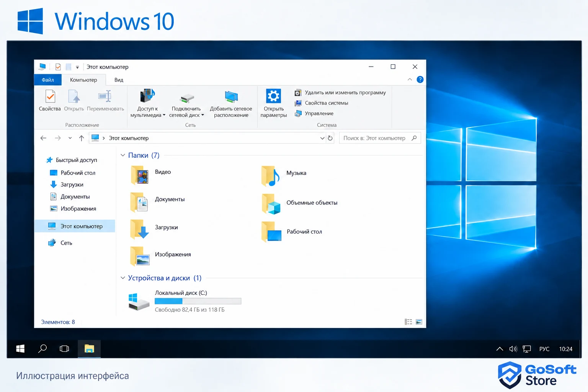This screenshot has width=588, height=392.
Task: Open the Файл tab
Action: click(x=48, y=80)
